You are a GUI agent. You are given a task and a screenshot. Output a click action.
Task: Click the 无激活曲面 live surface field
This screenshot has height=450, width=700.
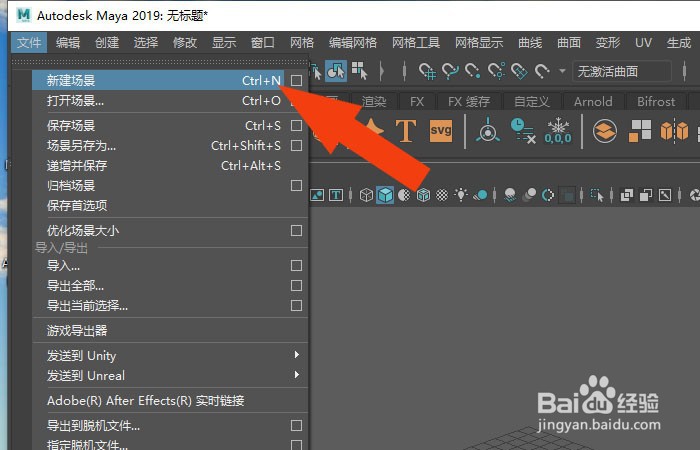click(x=622, y=71)
